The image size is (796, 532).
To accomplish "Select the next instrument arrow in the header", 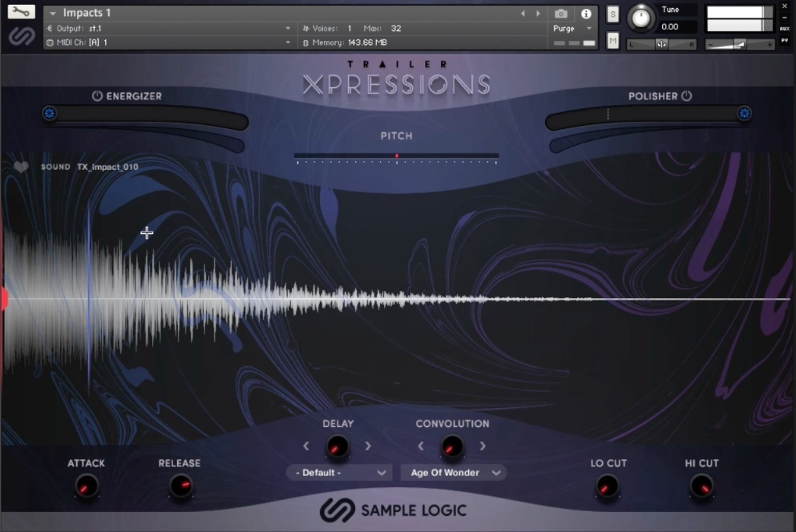I will pos(538,14).
